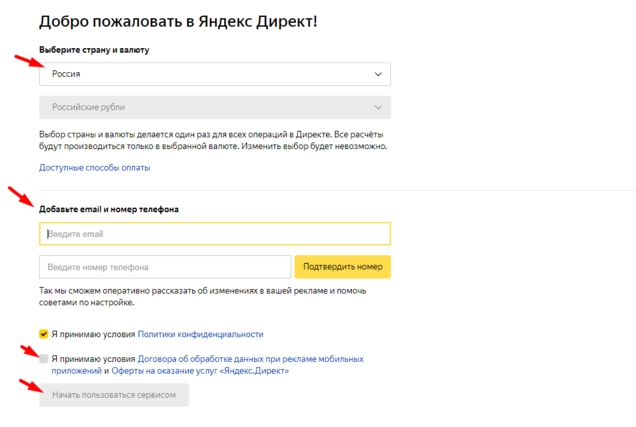The width and height of the screenshot is (636, 427).
Task: Focus the Введите email input field
Action: pos(215,234)
